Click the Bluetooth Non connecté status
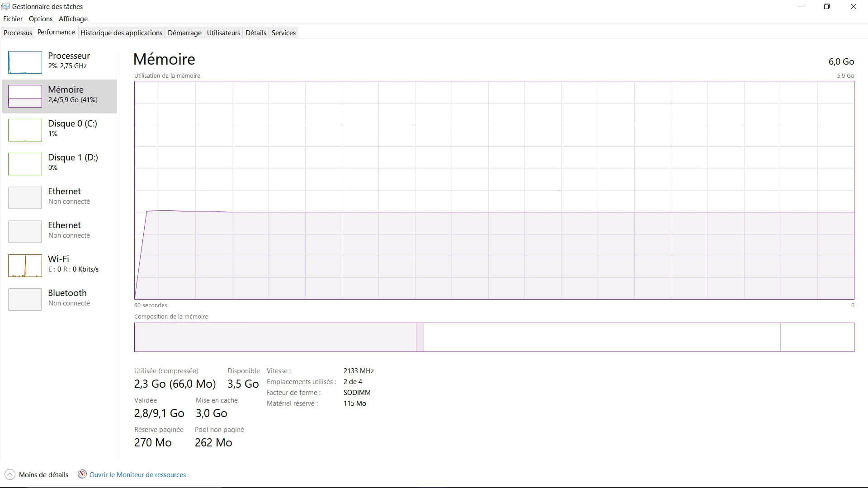This screenshot has height=488, width=868. point(69,303)
